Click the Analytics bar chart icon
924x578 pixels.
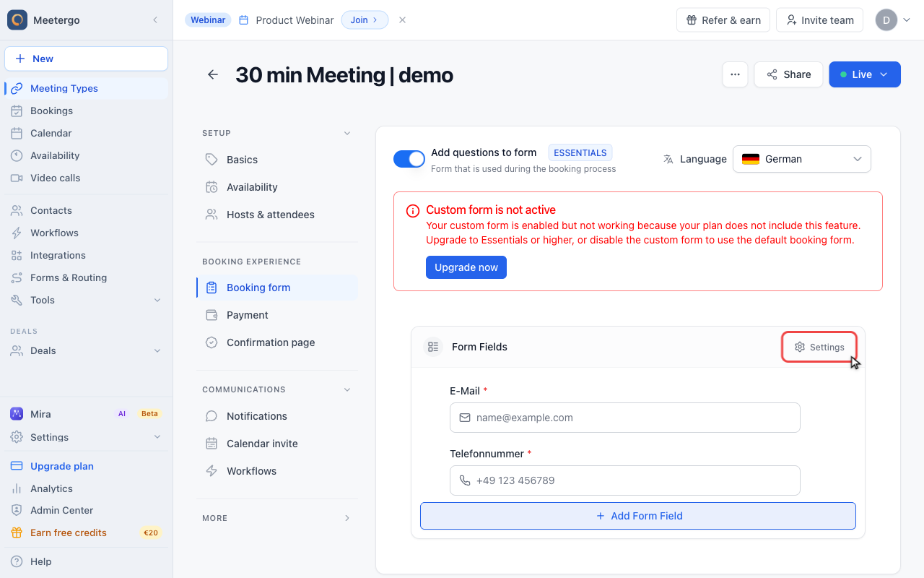pos(17,488)
